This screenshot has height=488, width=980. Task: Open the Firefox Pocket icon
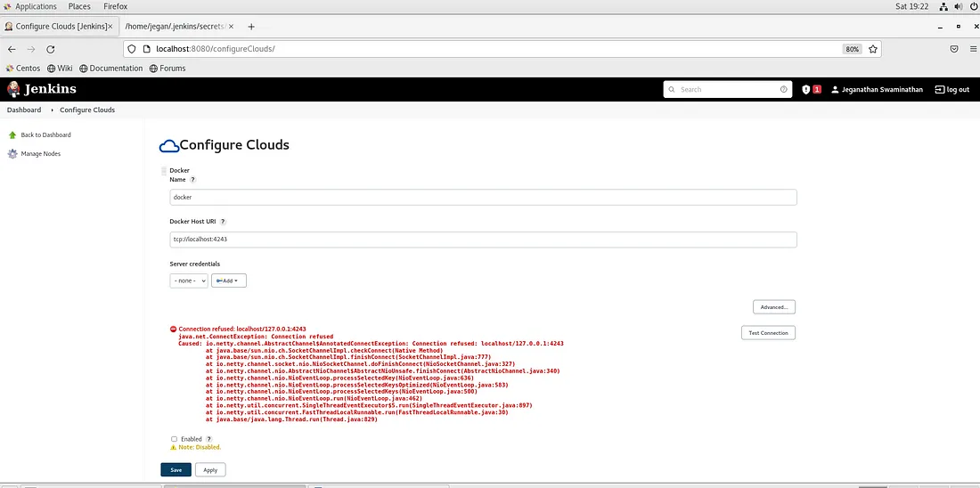(x=954, y=49)
